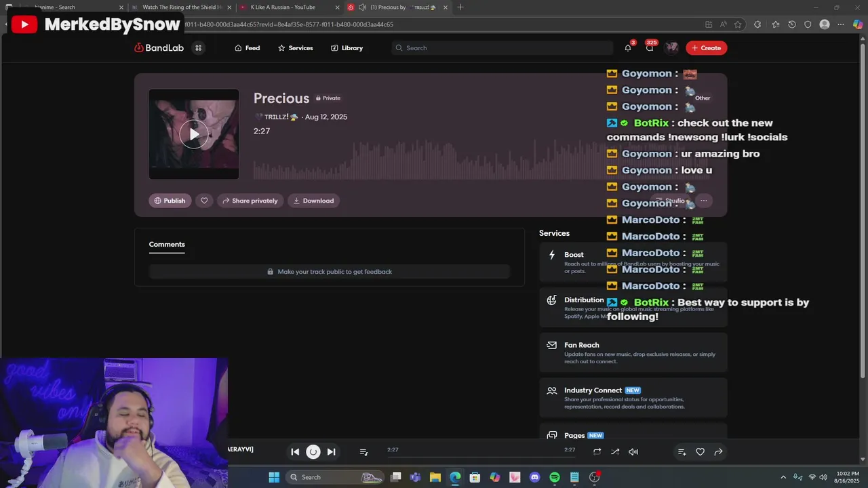Screen dimensions: 868x488
Task: Open Spotify from taskbar
Action: coord(555,477)
